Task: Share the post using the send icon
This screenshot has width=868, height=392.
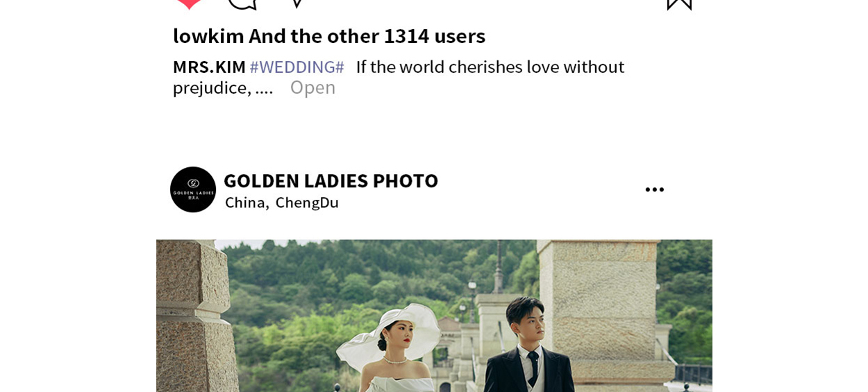Action: 297,3
